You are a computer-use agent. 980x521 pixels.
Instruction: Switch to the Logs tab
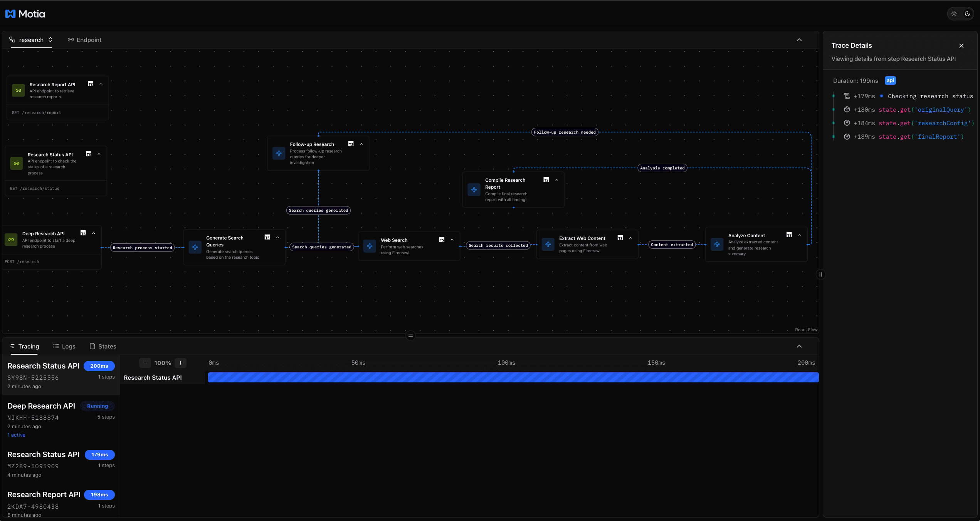point(64,346)
